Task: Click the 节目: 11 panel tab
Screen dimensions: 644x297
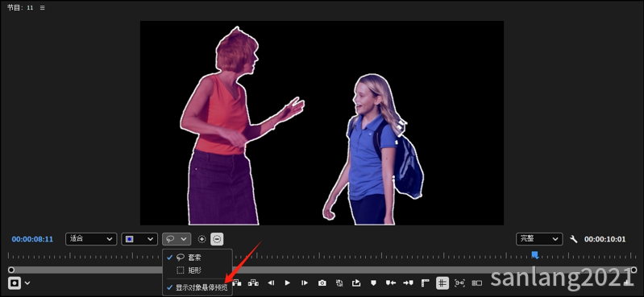Action: click(20, 8)
